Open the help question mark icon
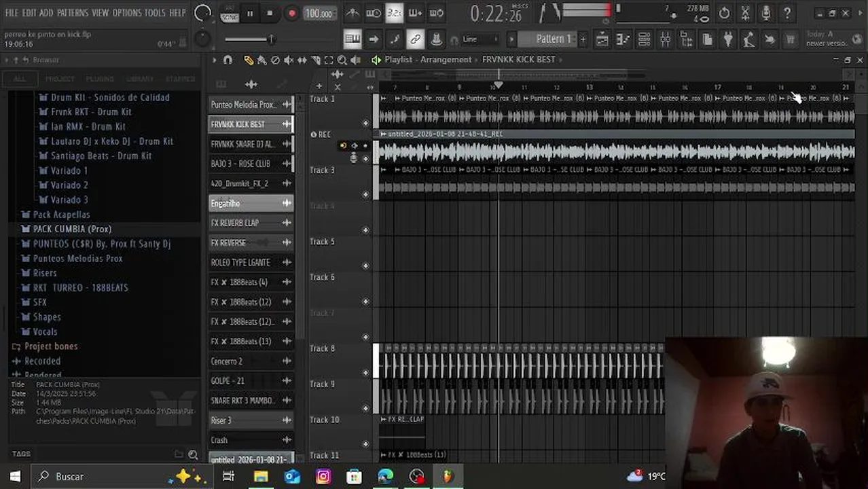The height and width of the screenshot is (489, 868). click(x=787, y=13)
